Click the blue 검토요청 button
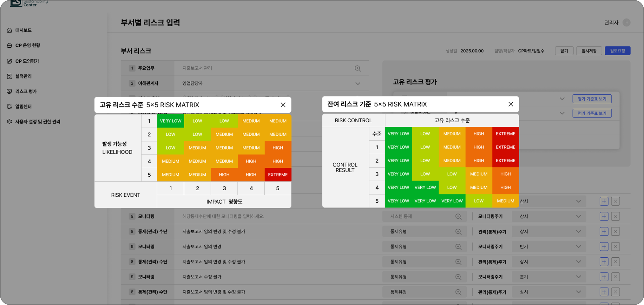644x305 pixels. pyautogui.click(x=617, y=51)
